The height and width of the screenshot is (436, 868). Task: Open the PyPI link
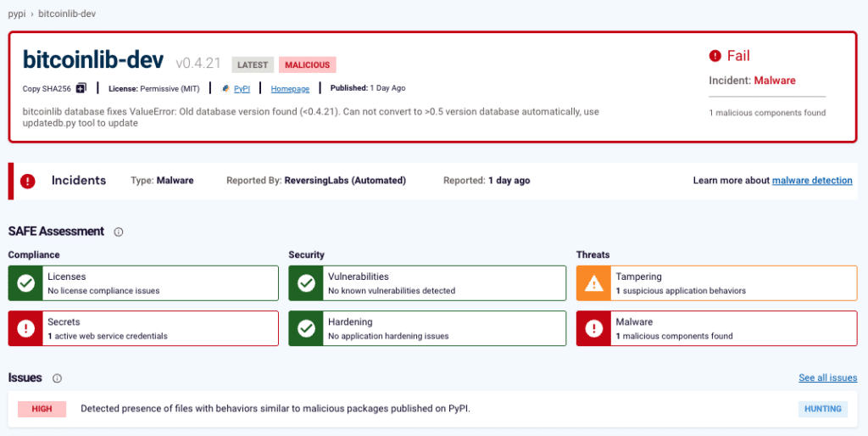point(242,88)
